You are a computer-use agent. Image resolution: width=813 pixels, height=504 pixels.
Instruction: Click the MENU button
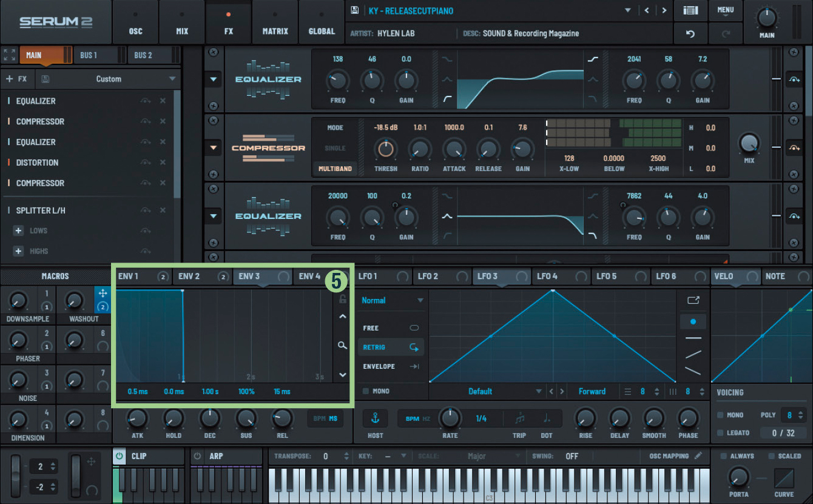click(725, 10)
